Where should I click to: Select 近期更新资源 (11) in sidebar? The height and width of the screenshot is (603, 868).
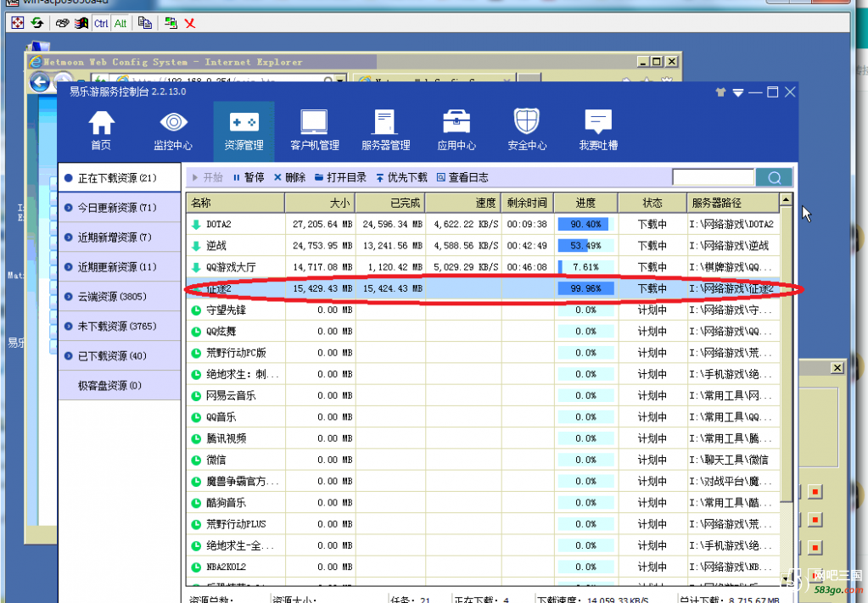tap(120, 267)
